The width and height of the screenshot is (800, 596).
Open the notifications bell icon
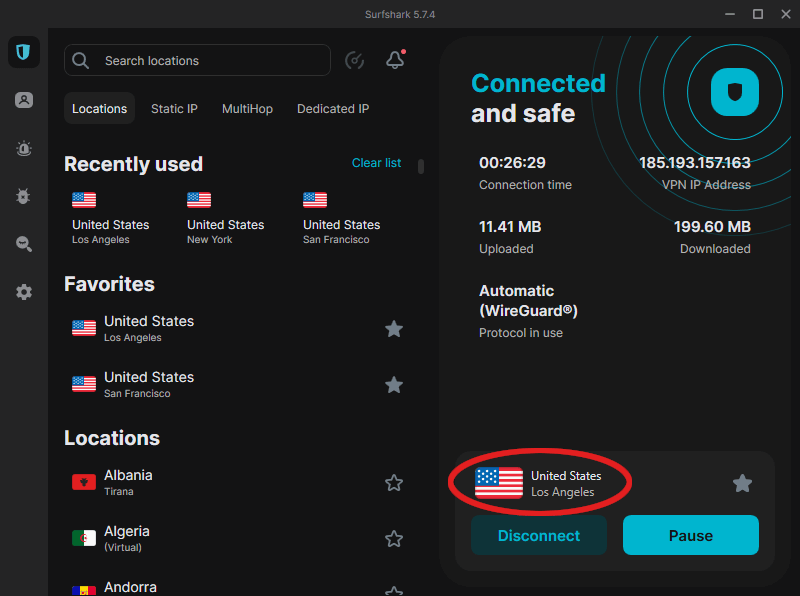[395, 60]
